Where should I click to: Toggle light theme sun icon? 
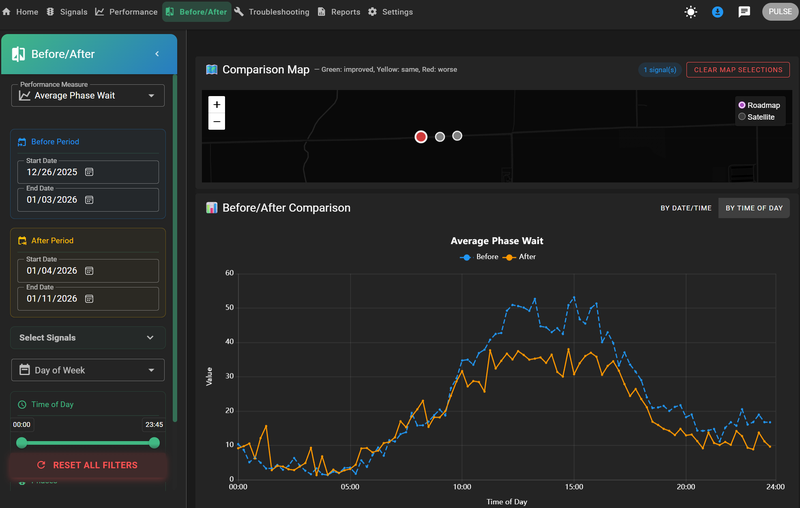point(690,12)
